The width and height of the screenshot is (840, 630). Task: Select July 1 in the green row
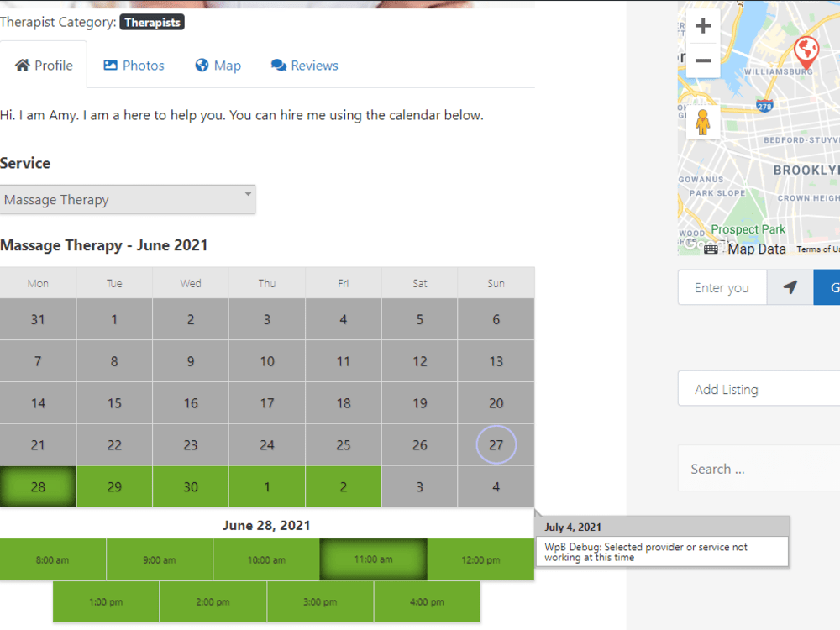coord(267,486)
